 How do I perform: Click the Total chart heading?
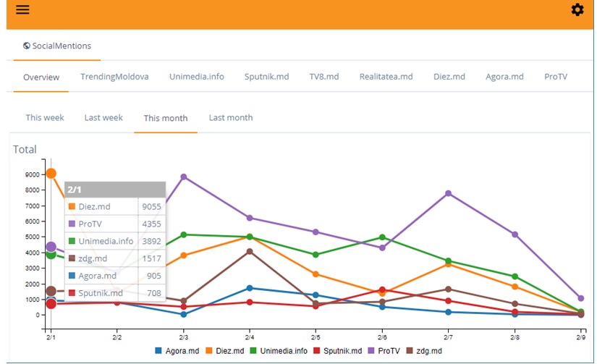coord(25,149)
